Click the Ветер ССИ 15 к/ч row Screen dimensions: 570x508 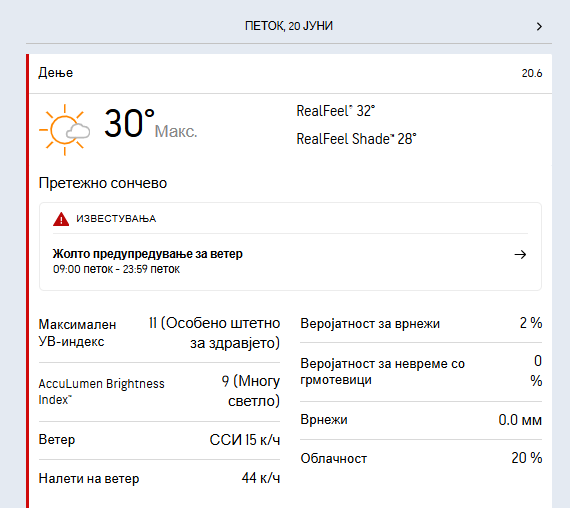(159, 440)
